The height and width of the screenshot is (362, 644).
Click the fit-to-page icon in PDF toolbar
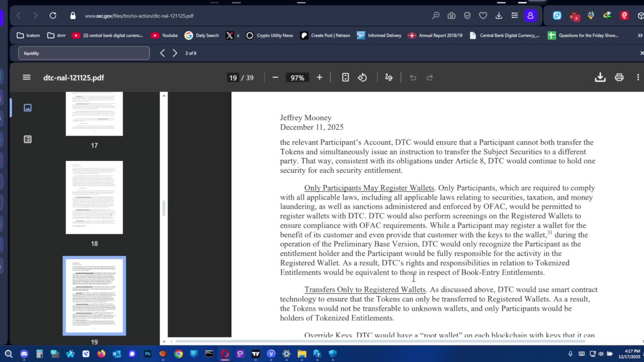(x=345, y=77)
